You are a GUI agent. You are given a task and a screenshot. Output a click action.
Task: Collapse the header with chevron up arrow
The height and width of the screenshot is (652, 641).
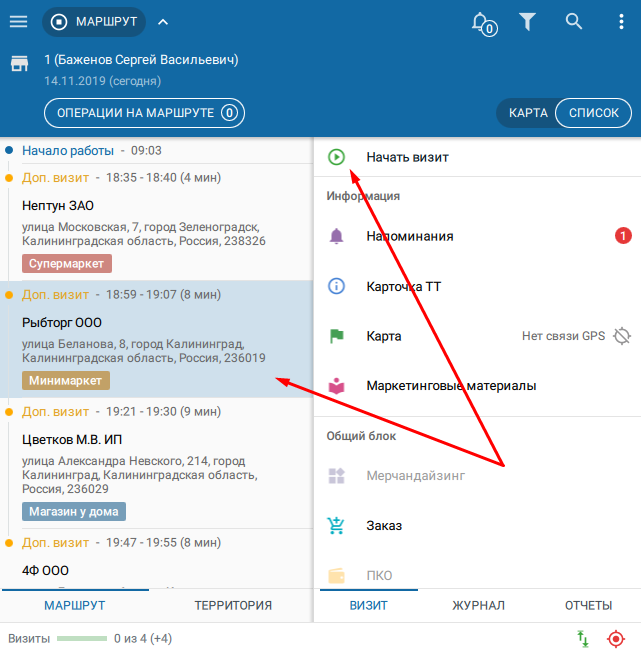(x=164, y=21)
